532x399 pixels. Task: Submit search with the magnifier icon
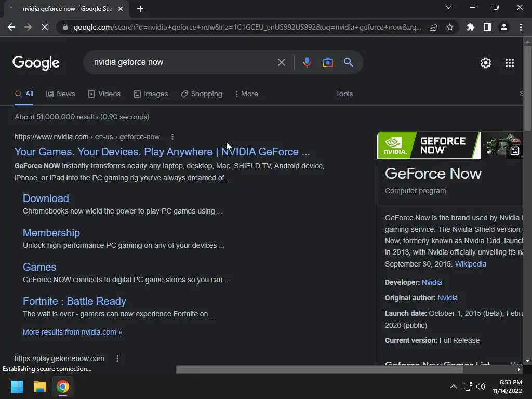point(349,62)
